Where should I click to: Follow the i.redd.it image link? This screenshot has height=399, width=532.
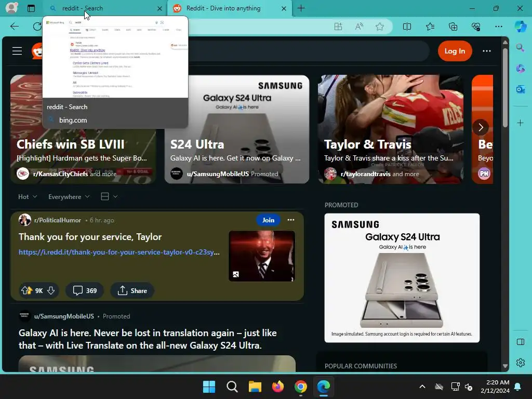pyautogui.click(x=119, y=252)
